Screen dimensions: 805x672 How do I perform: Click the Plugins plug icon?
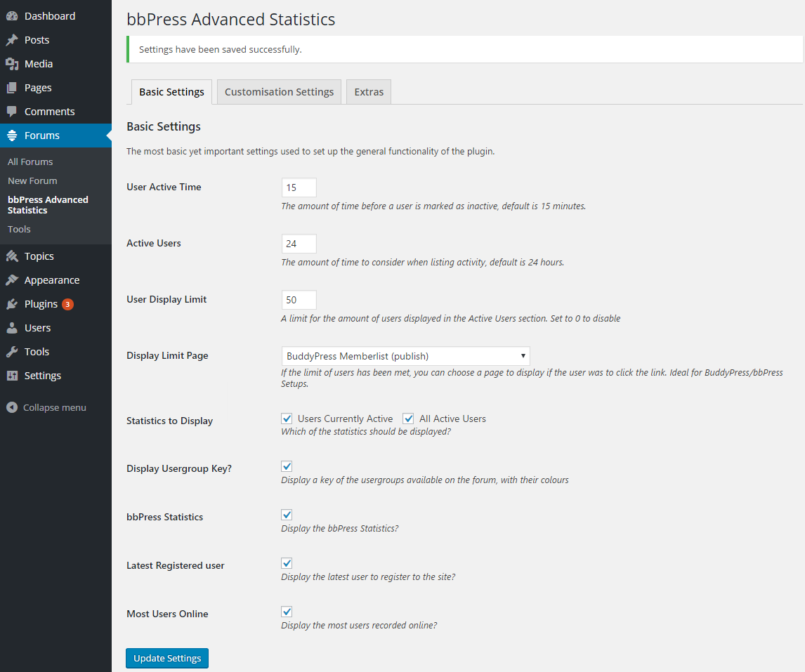[12, 304]
